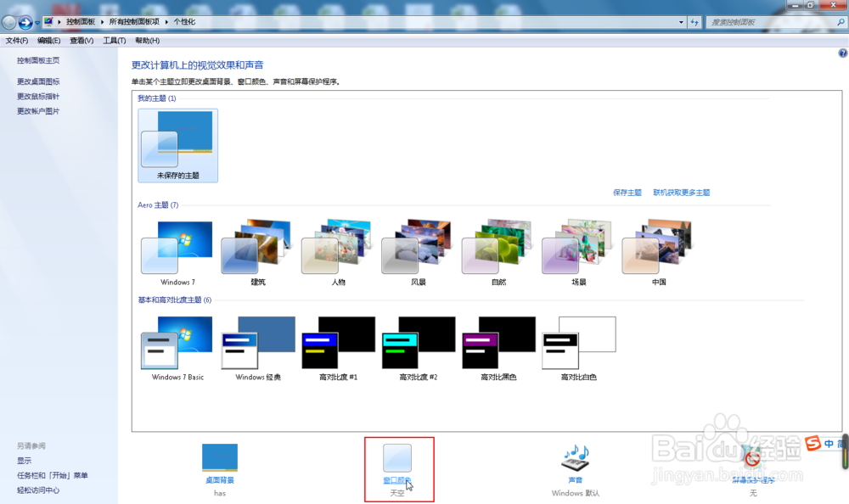849x504 pixels.
Task: Click the refresh button in address bar
Action: pos(694,22)
